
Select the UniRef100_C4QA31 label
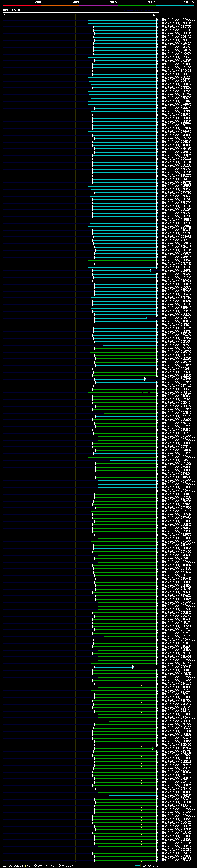point(176,396)
